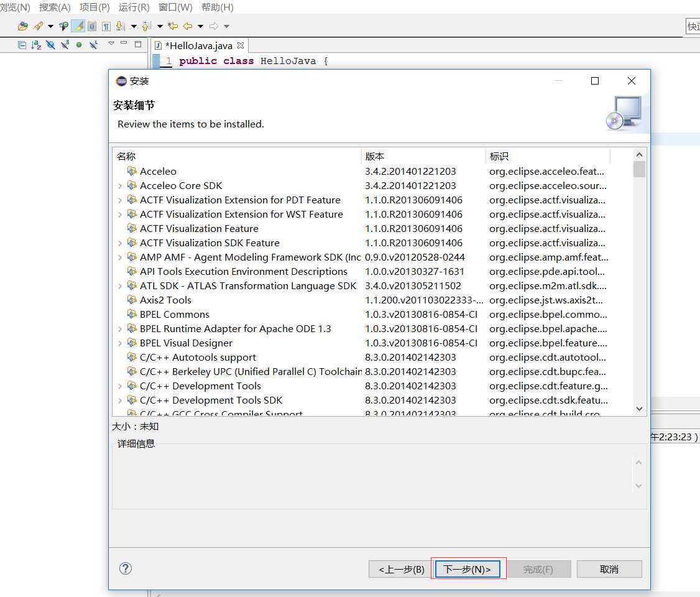Toggle Hide Static Members in outline panel
700x597 pixels.
(65, 45)
